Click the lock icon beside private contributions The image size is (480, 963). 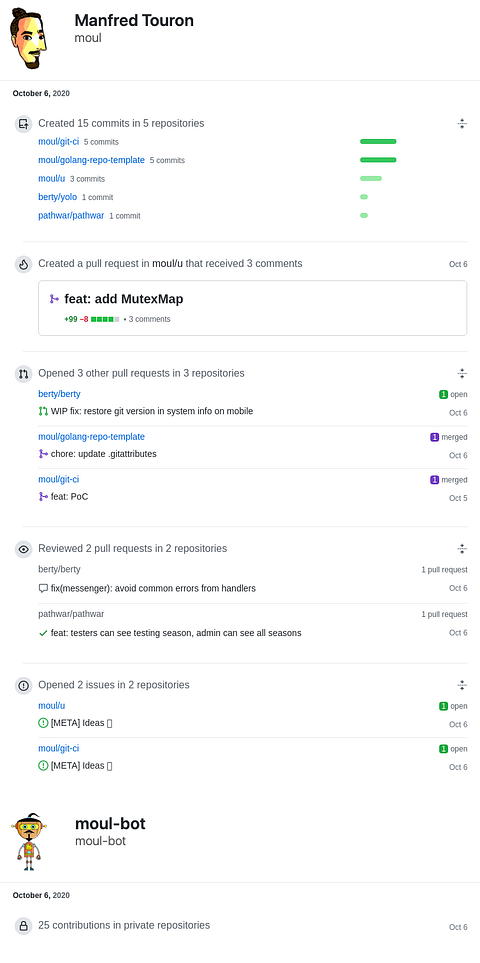[23, 926]
